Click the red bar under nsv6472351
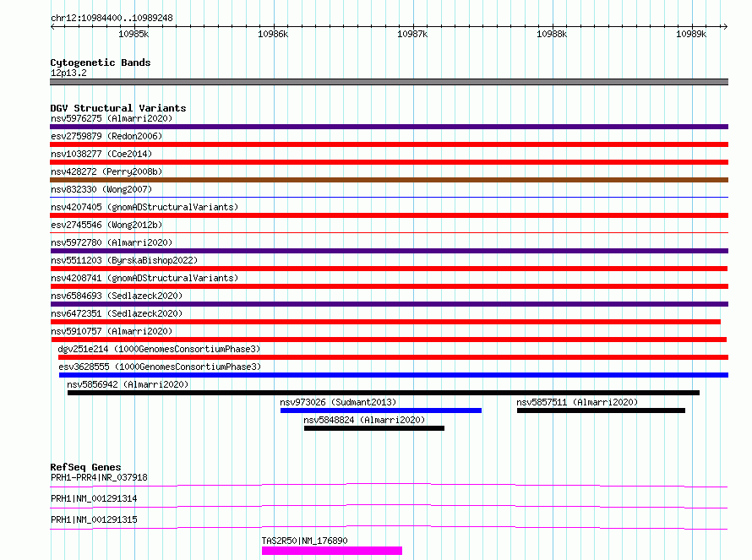The height and width of the screenshot is (560, 752). click(385, 322)
